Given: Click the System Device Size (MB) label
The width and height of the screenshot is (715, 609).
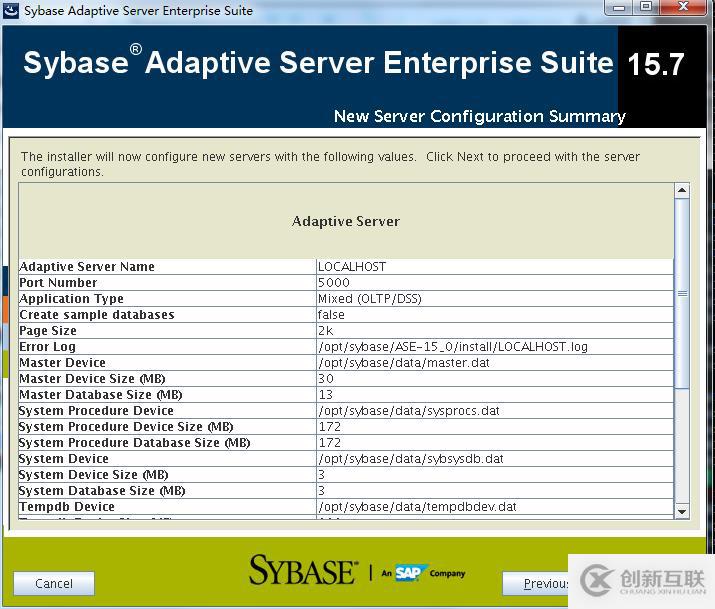Looking at the screenshot, I should pyautogui.click(x=93, y=475).
